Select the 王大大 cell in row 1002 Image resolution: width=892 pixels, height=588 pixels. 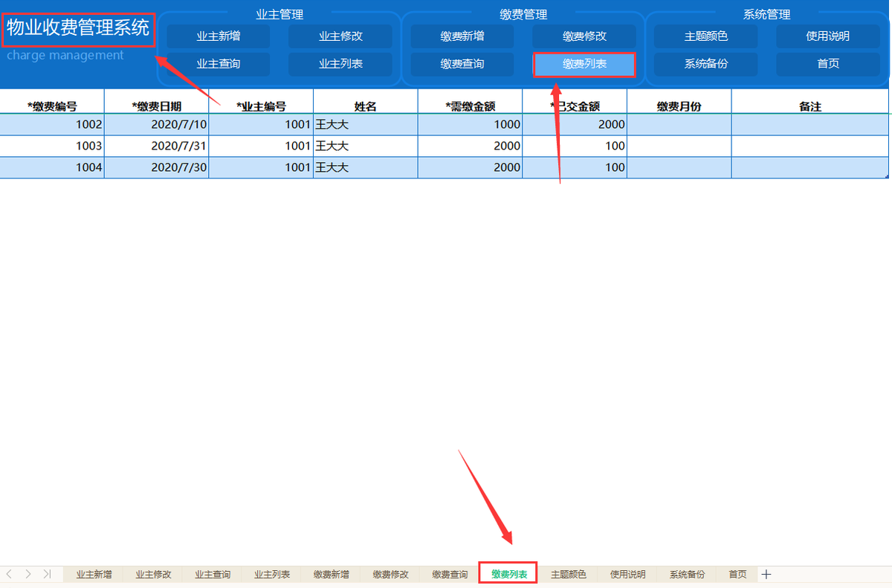(364, 124)
